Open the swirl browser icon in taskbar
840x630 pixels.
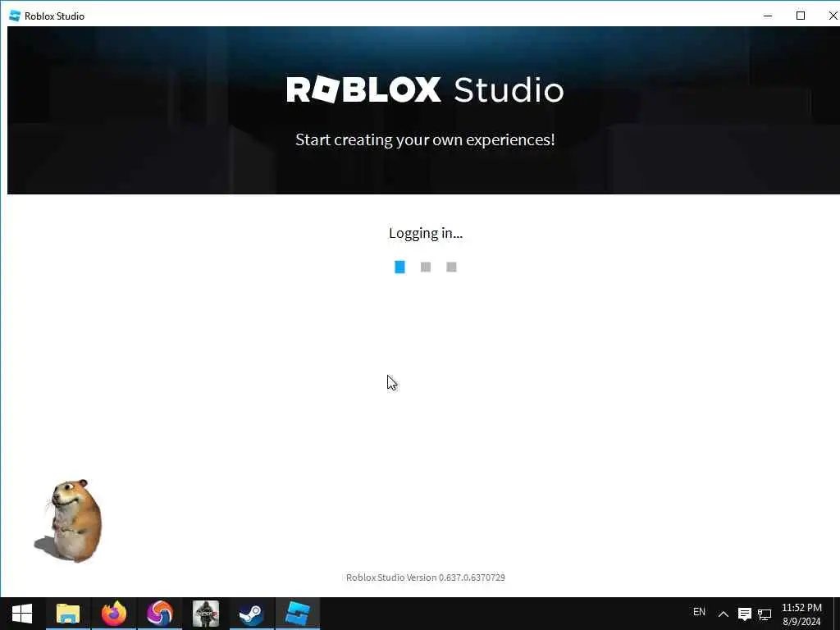click(160, 614)
